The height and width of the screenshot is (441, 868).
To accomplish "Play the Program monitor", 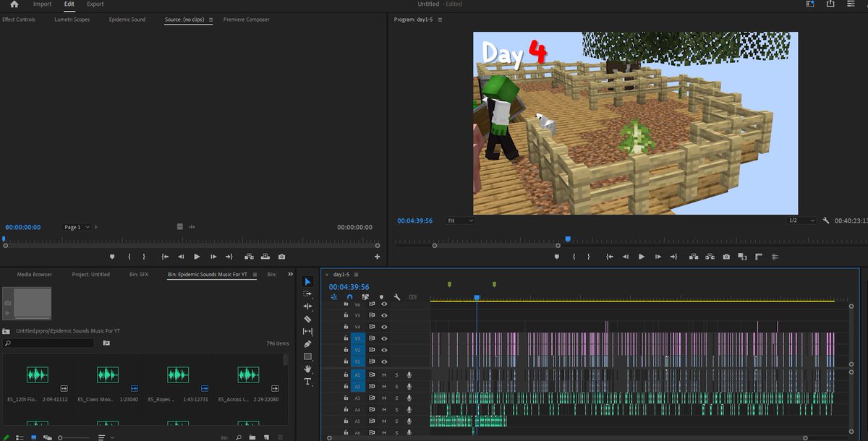I will (641, 257).
